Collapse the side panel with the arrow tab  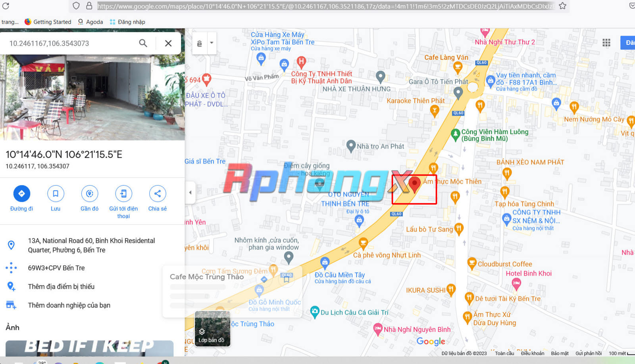point(190,192)
